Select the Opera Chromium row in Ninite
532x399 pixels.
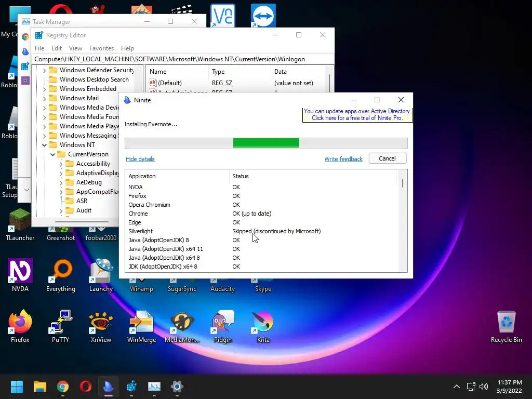[261, 205]
